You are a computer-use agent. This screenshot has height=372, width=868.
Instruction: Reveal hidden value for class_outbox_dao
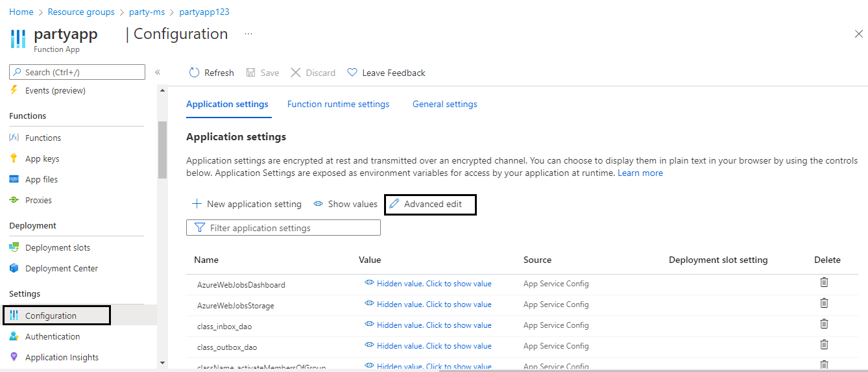click(x=428, y=345)
